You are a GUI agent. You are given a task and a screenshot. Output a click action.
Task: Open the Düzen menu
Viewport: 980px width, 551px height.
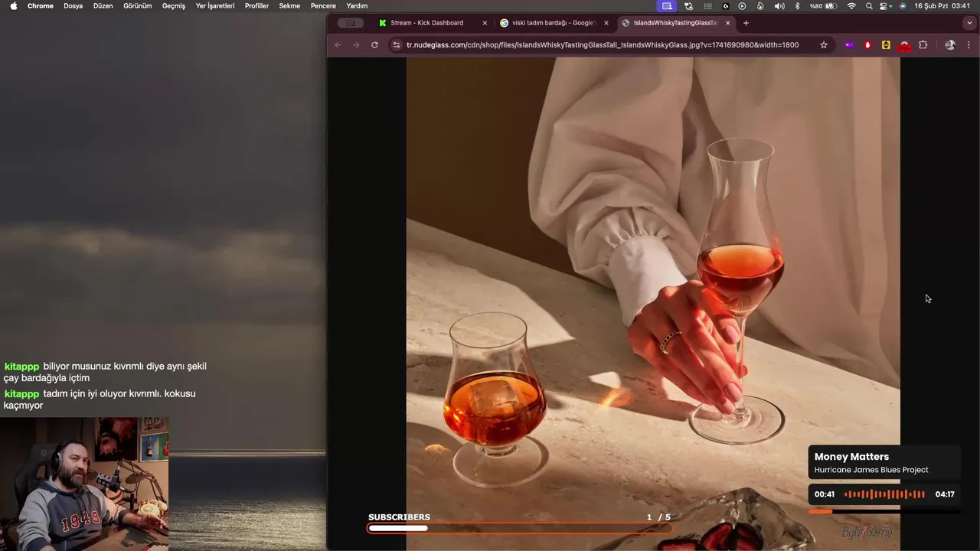103,5
